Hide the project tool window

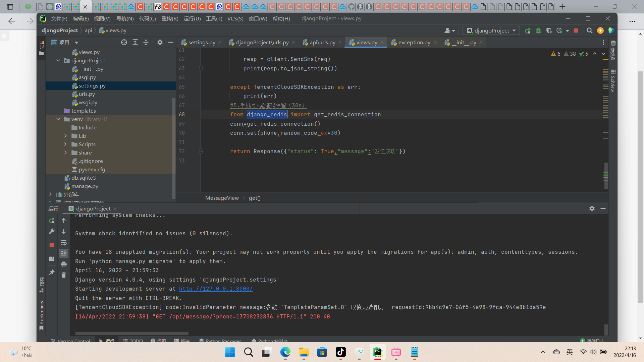170,42
